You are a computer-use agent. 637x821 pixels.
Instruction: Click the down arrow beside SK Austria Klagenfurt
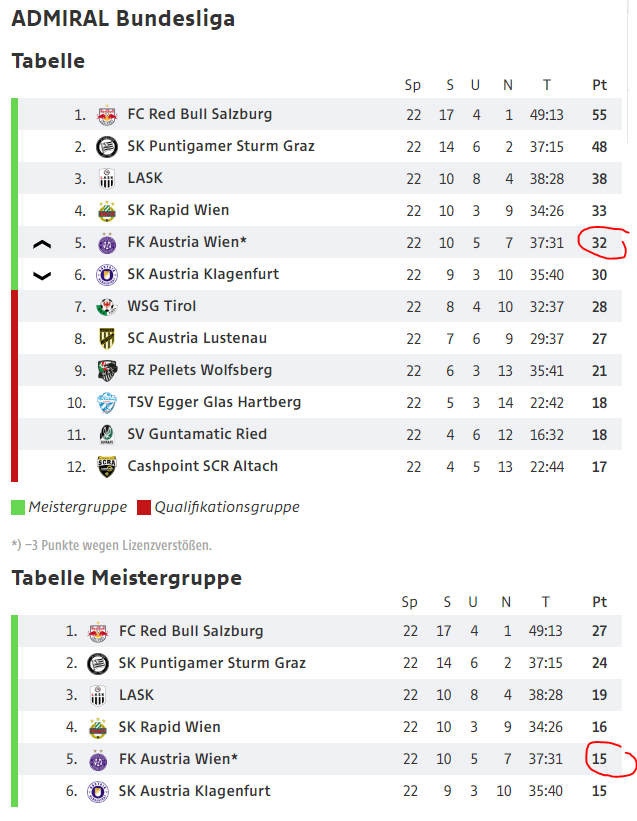coord(42,275)
